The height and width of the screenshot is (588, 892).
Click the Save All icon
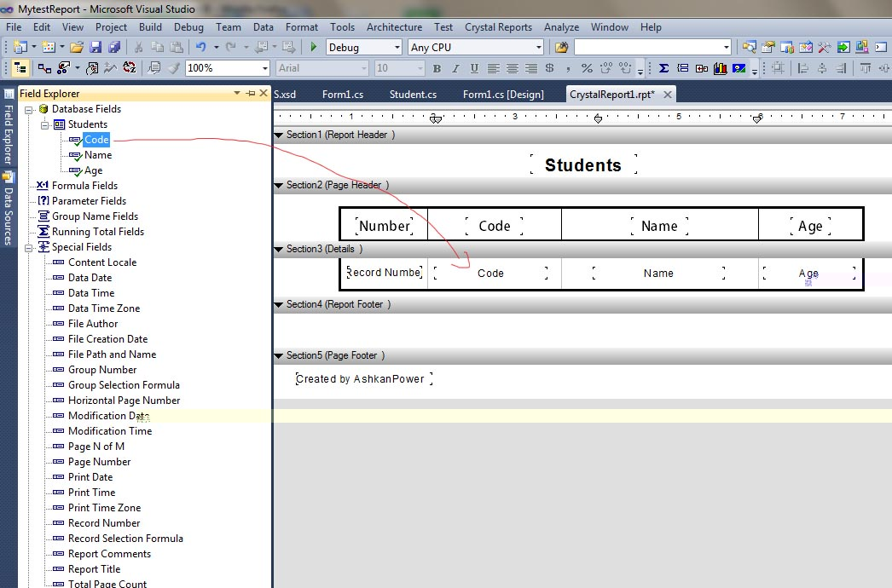[114, 47]
